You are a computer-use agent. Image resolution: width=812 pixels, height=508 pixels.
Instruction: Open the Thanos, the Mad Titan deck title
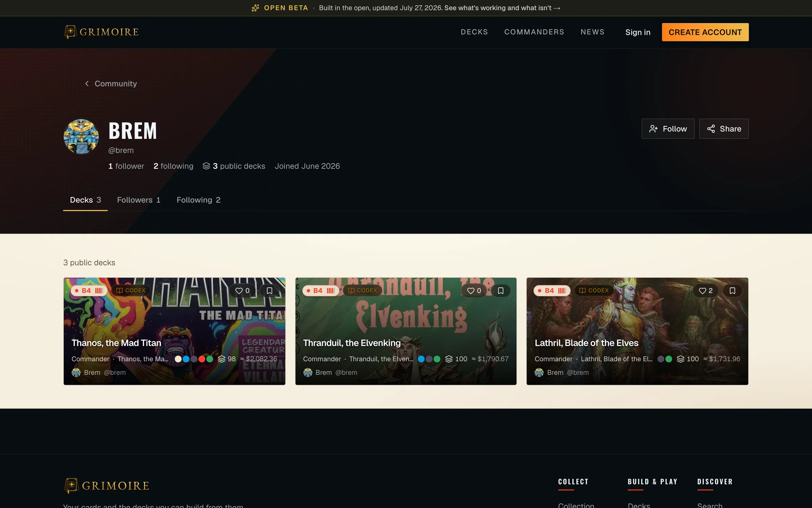coord(116,343)
